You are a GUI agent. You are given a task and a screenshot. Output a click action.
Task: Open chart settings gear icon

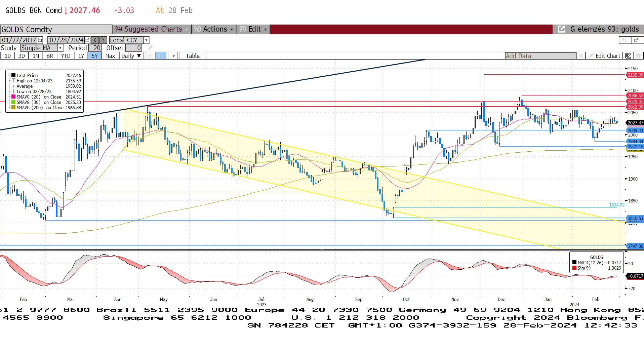coord(638,56)
